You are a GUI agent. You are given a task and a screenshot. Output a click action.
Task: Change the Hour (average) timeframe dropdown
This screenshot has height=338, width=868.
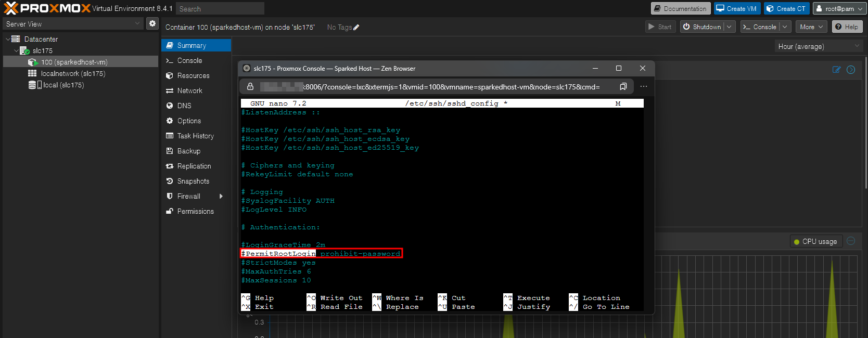(819, 46)
